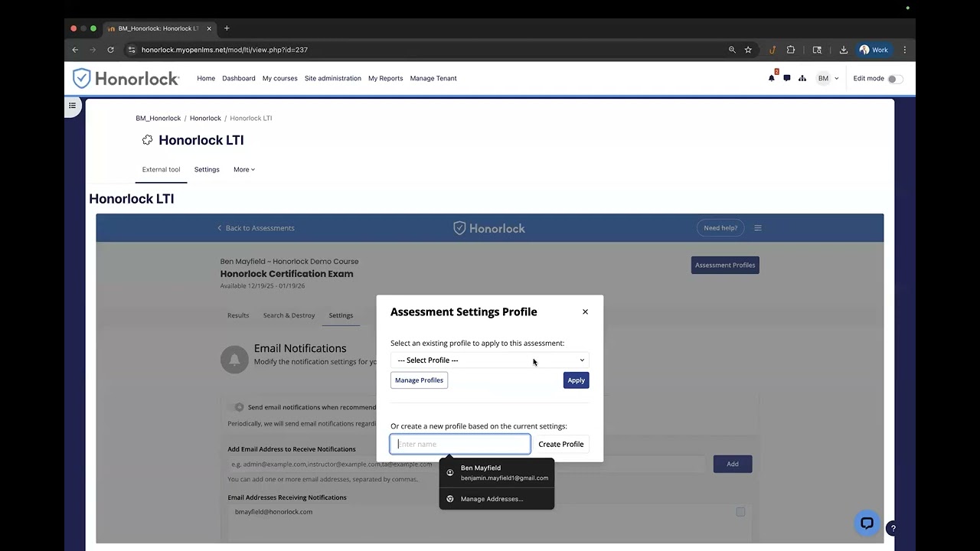Click the email address notifications input
Viewport: 980px width, 551px height.
[467, 464]
